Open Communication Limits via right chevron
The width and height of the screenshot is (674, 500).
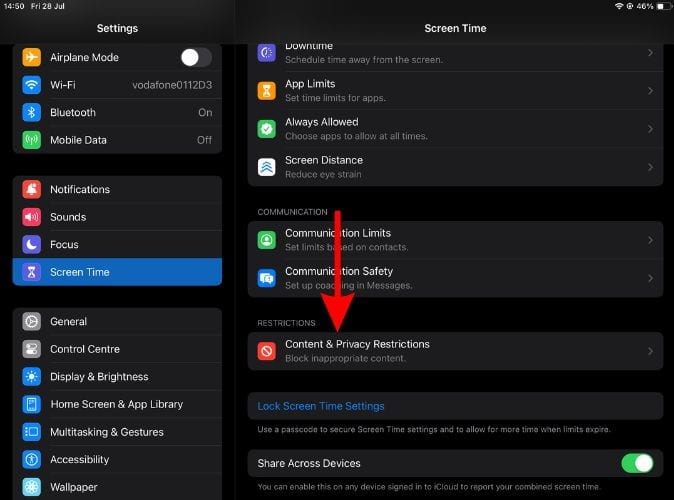[650, 240]
